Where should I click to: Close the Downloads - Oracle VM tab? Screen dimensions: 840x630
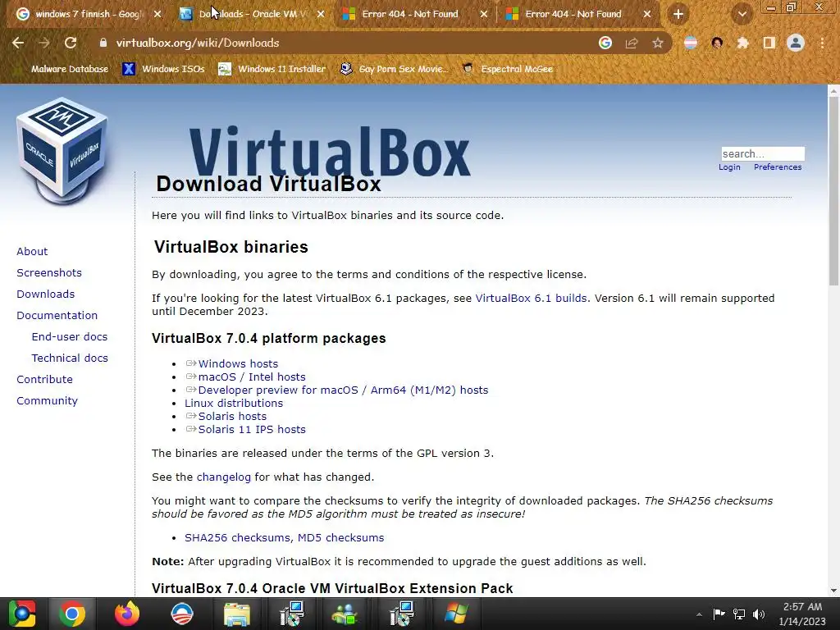point(321,15)
